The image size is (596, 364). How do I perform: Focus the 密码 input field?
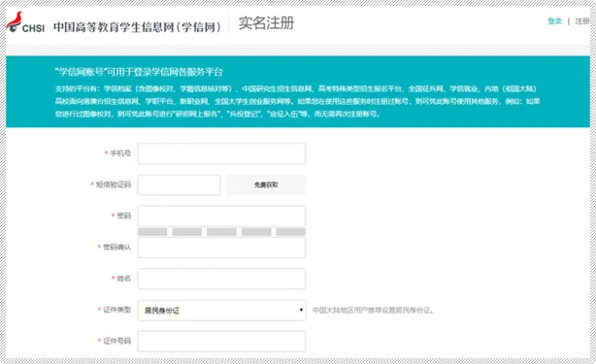(x=221, y=216)
